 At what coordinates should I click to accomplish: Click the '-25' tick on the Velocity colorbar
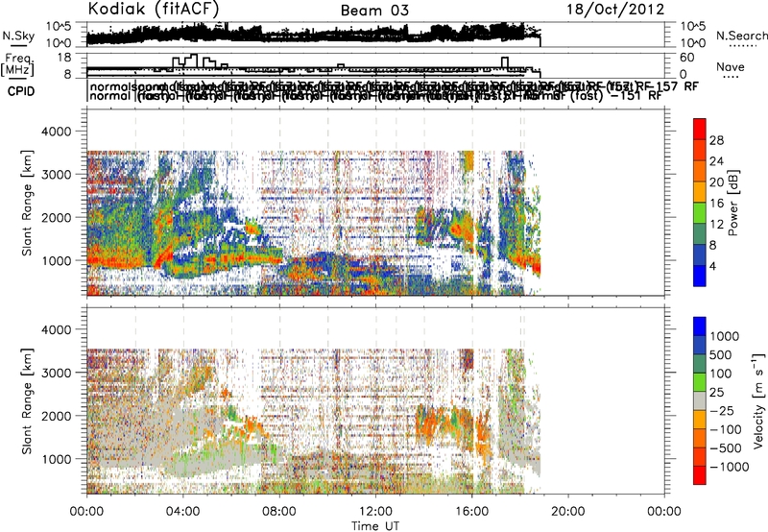722,411
